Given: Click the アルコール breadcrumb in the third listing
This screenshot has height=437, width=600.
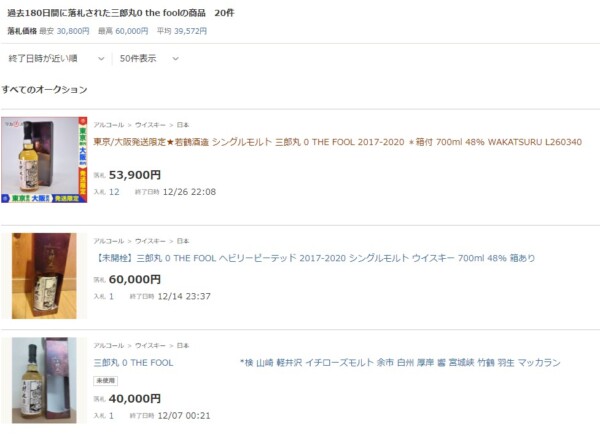Looking at the screenshot, I should pyautogui.click(x=109, y=346).
